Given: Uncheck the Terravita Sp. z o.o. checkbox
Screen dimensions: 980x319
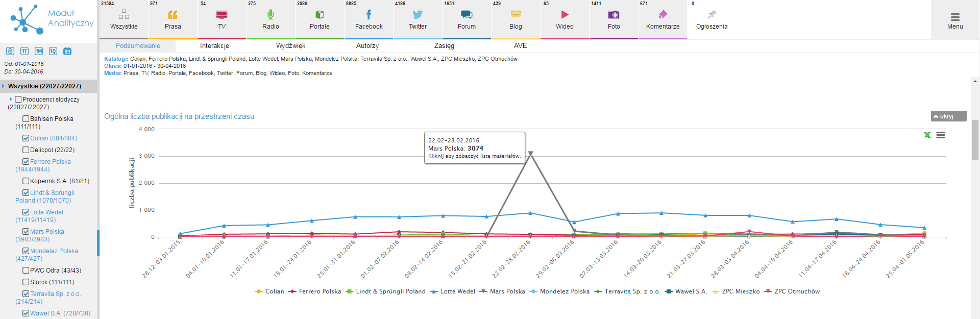Looking at the screenshot, I should [26, 294].
